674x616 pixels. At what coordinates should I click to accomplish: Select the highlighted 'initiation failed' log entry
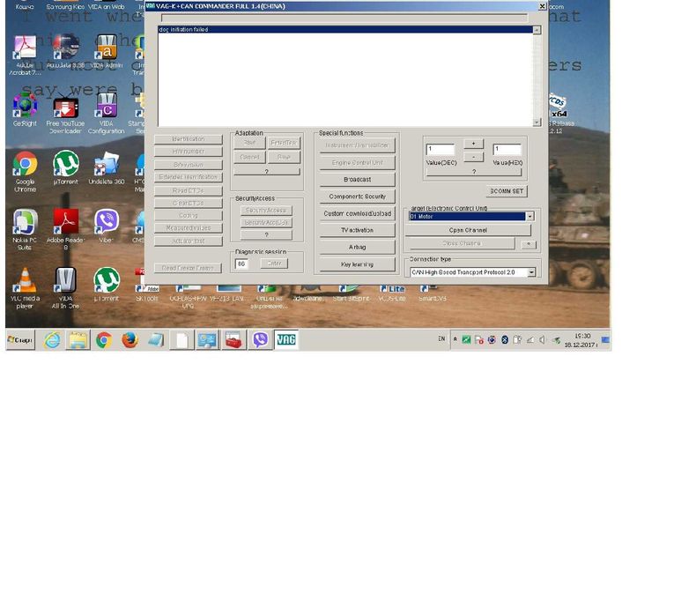click(345, 30)
